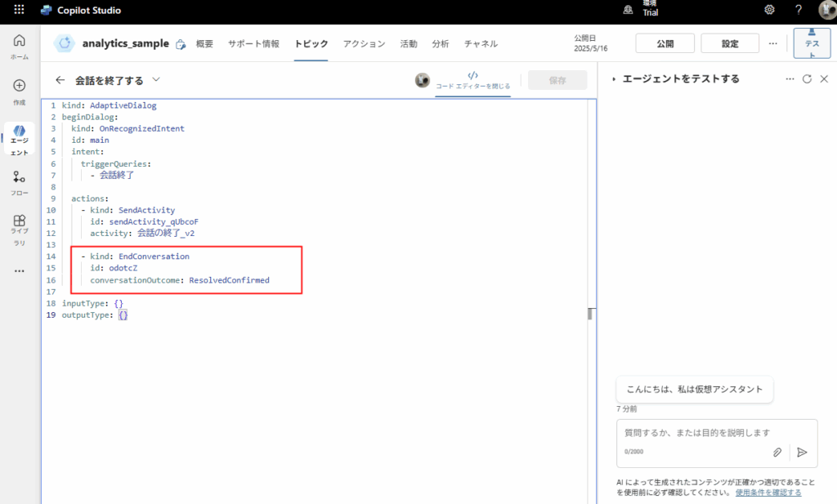Attach a file in the test chat
837x504 pixels.
(777, 453)
